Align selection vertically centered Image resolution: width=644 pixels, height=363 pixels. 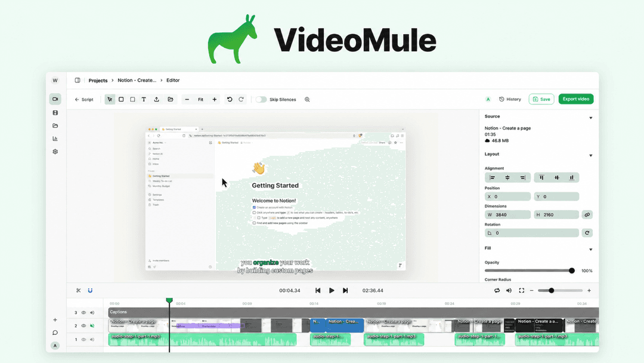coord(556,177)
